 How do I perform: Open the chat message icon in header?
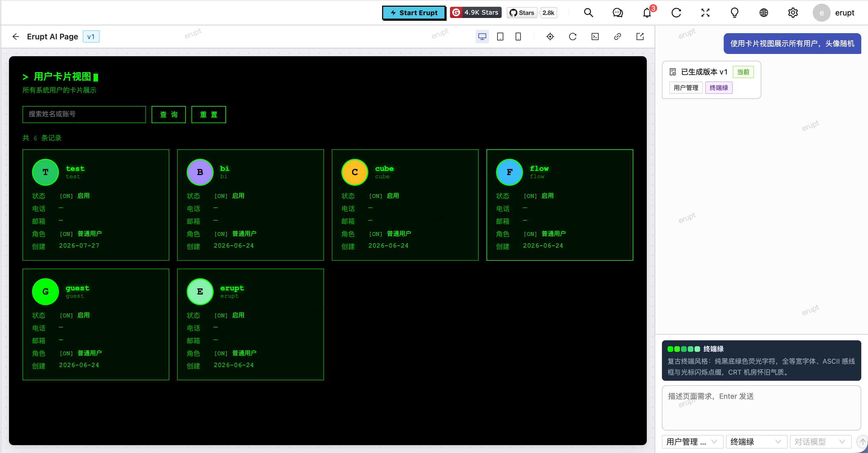click(617, 13)
